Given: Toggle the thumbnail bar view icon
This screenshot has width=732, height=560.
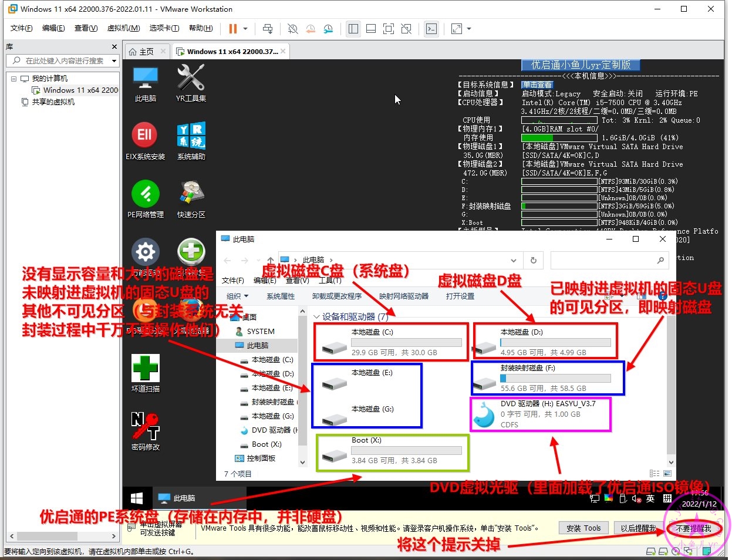Looking at the screenshot, I should coord(371,28).
